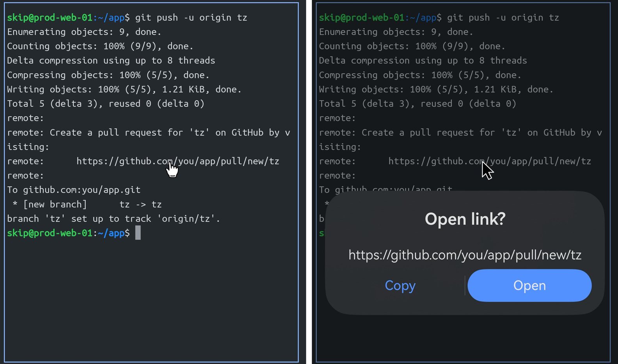The image size is (618, 364).
Task: Click 'Enumerating objects' line in right terminal
Action: click(x=396, y=32)
